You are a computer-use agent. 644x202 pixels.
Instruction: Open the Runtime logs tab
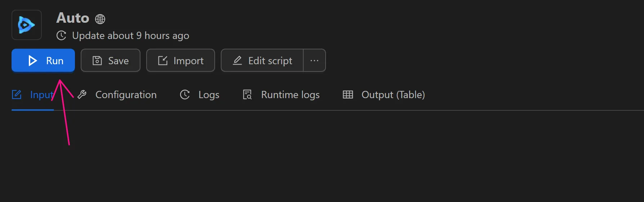click(x=290, y=95)
